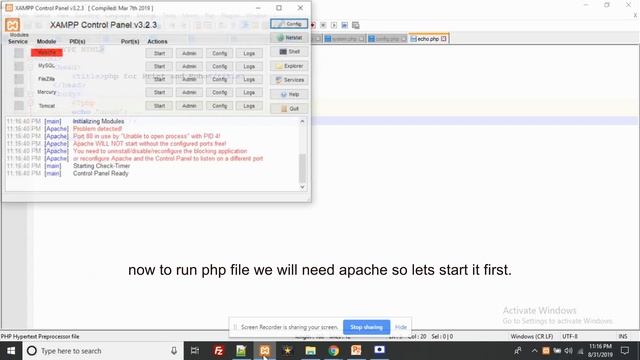Click the microphone icon in search box
Screen dimensions: 640x360
tap(174, 351)
